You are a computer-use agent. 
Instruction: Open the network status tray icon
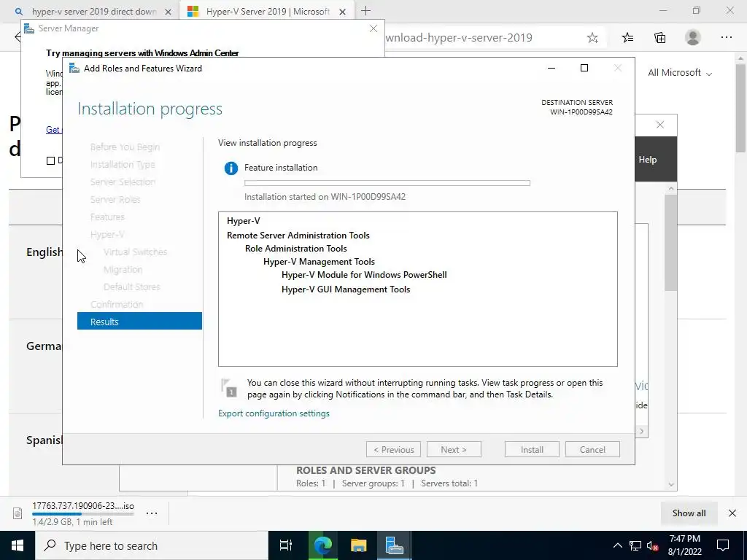pyautogui.click(x=635, y=545)
